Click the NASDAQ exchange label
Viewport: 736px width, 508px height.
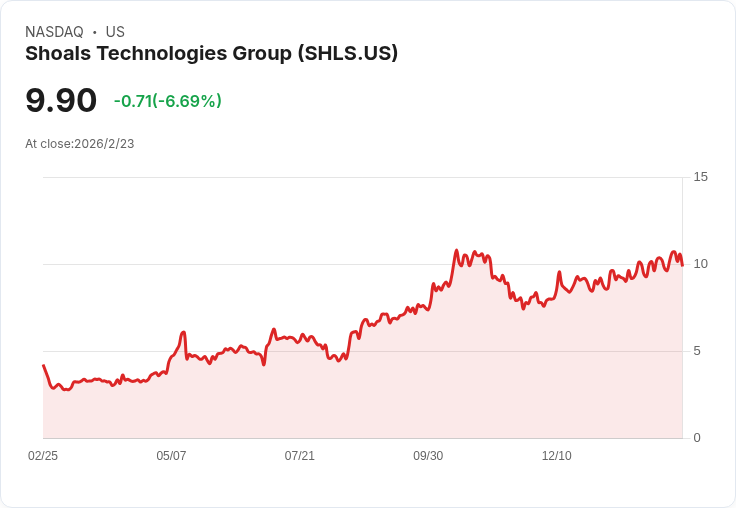point(54,32)
